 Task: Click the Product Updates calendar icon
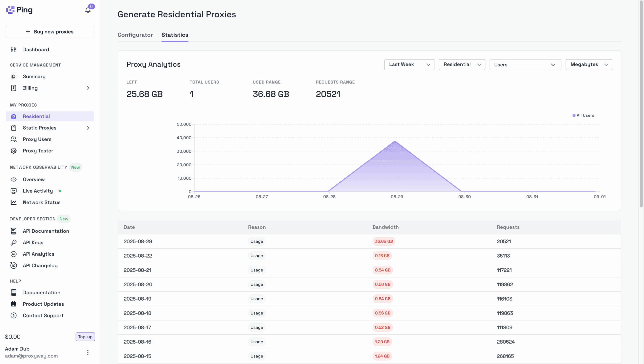pos(14,304)
